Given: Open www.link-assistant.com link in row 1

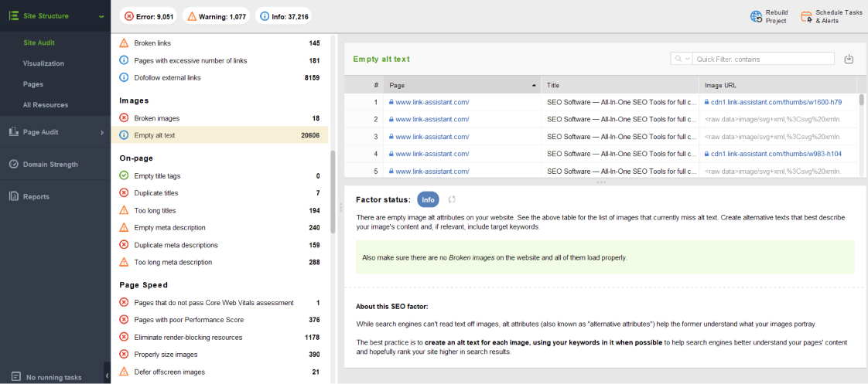Looking at the screenshot, I should pos(432,102).
